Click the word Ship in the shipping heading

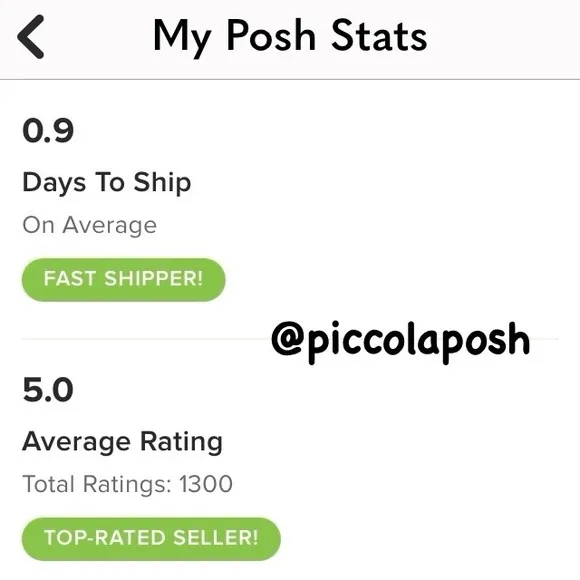tap(162, 182)
